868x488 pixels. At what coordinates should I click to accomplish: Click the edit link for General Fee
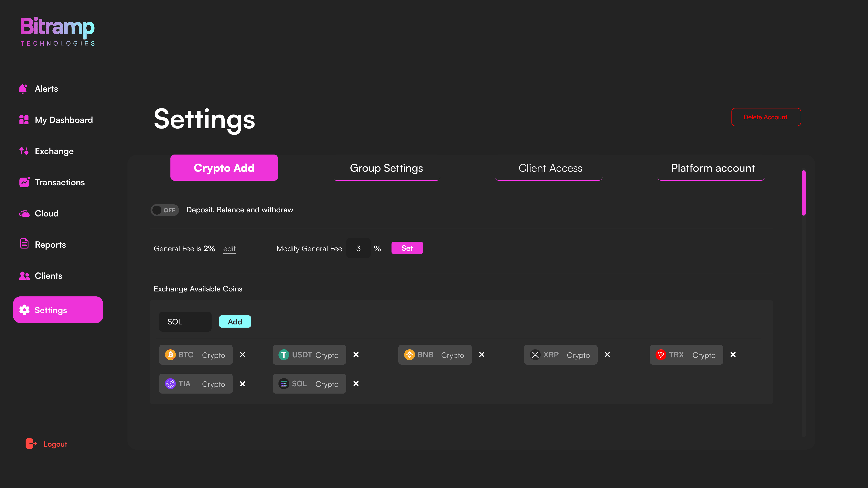click(229, 249)
